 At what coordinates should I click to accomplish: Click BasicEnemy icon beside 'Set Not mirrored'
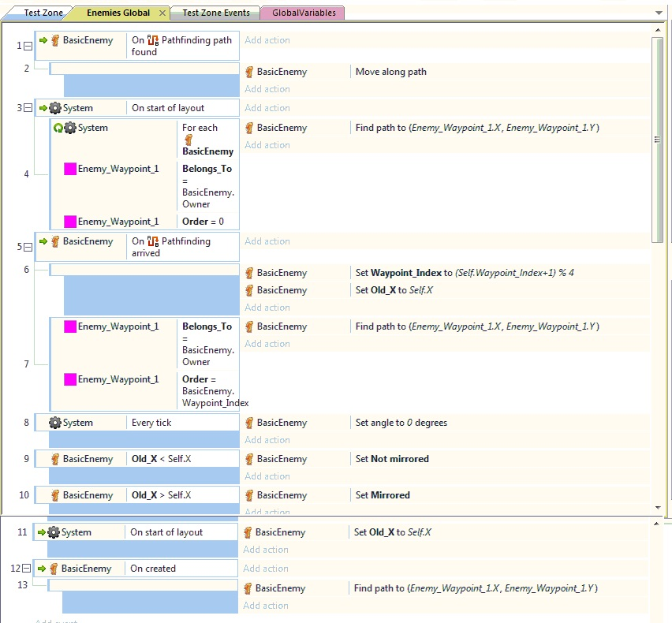(249, 459)
